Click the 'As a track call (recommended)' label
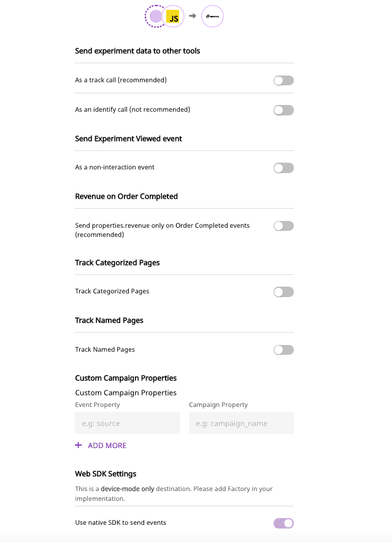The width and height of the screenshot is (392, 542). [121, 80]
